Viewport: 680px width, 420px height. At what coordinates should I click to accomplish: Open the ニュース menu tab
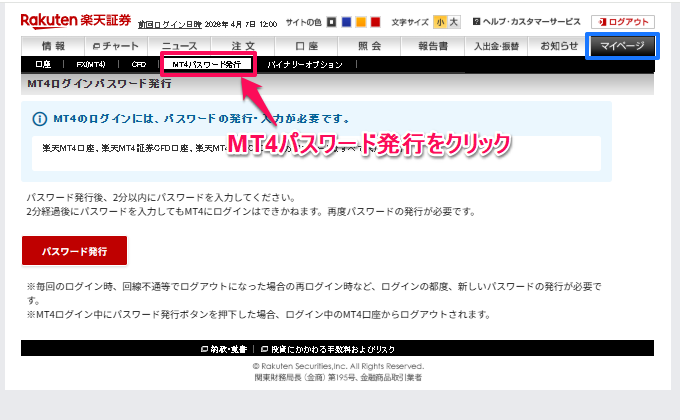(179, 46)
